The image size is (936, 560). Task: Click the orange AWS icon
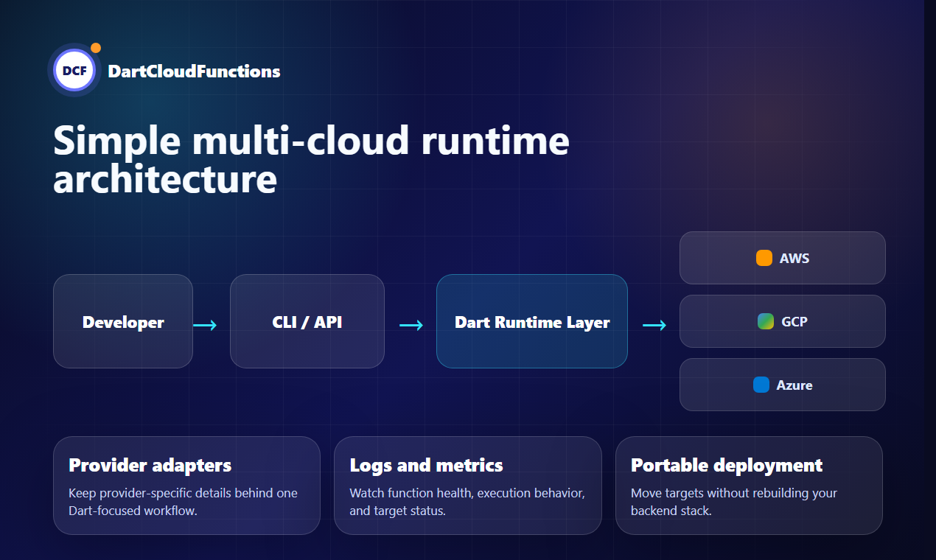tap(764, 258)
